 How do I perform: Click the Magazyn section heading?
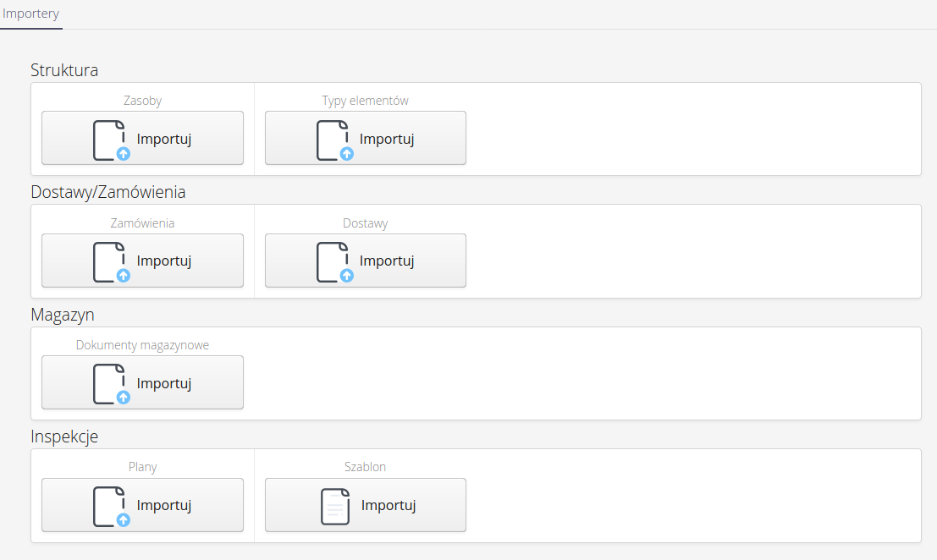pos(63,315)
